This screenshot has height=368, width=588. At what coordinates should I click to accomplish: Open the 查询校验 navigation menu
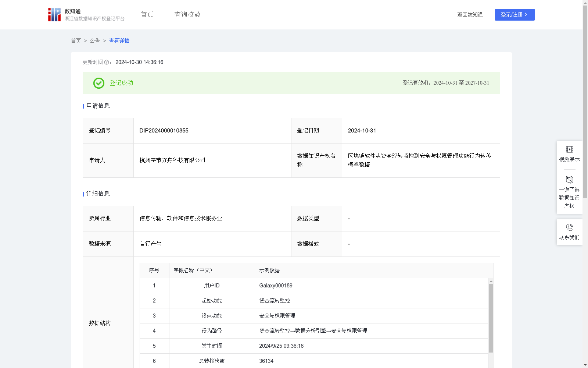pos(187,14)
